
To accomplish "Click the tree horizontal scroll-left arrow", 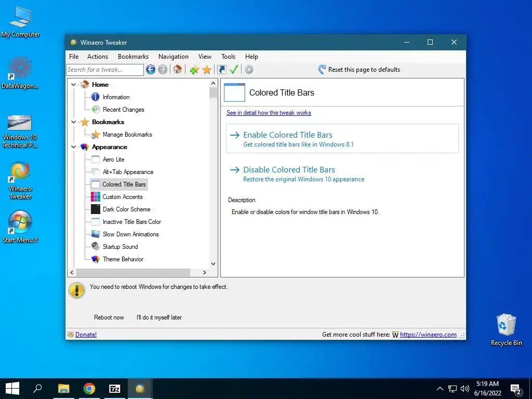I will [72, 272].
